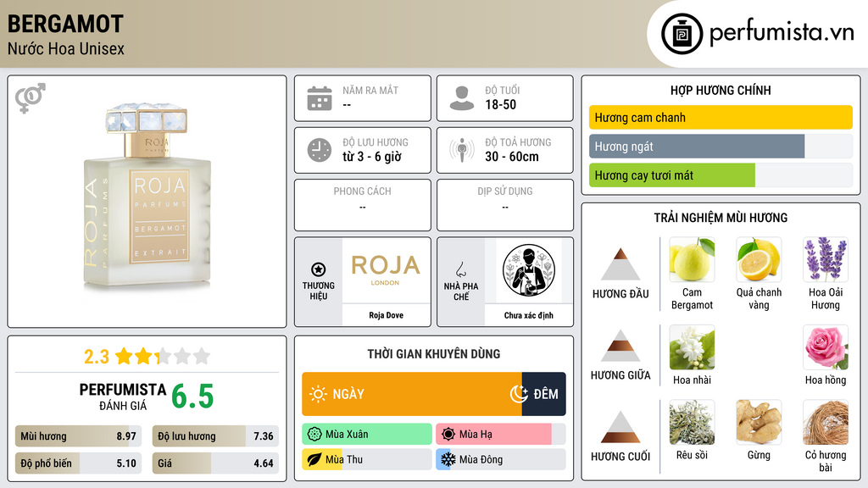
Task: Click the perfumer illustration avatar
Action: [529, 270]
